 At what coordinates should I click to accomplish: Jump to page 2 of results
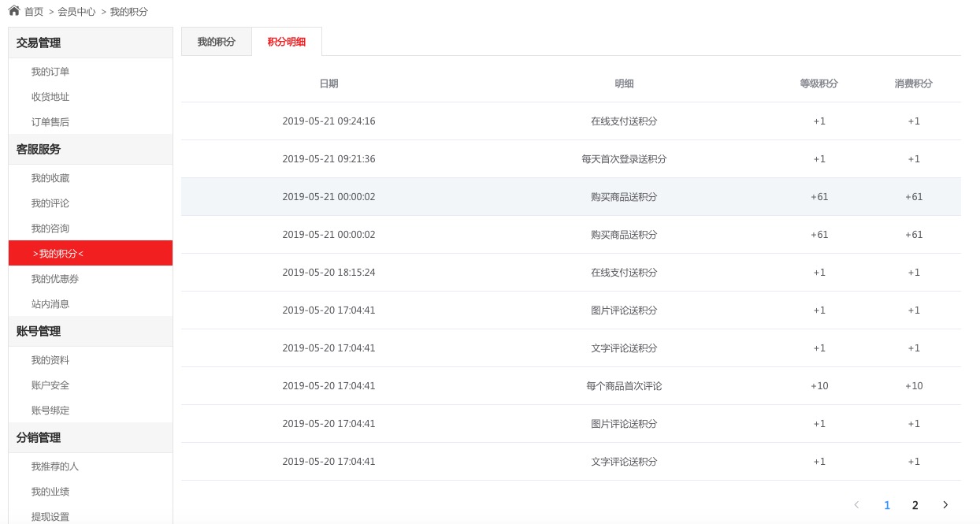(x=915, y=505)
